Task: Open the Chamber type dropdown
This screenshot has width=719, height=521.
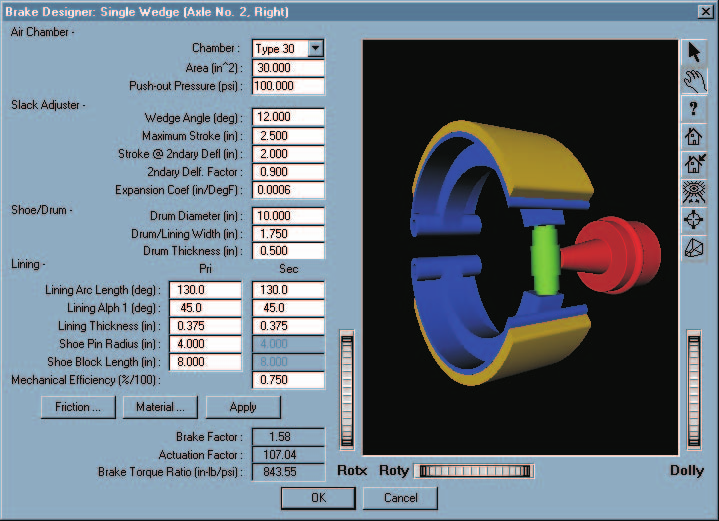Action: tap(316, 48)
